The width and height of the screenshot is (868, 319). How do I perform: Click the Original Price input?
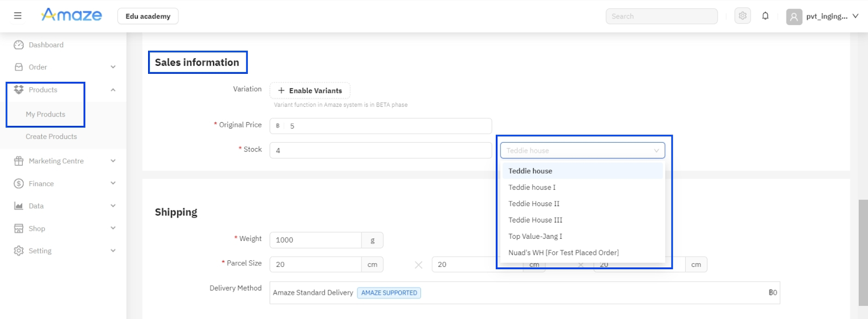(381, 126)
